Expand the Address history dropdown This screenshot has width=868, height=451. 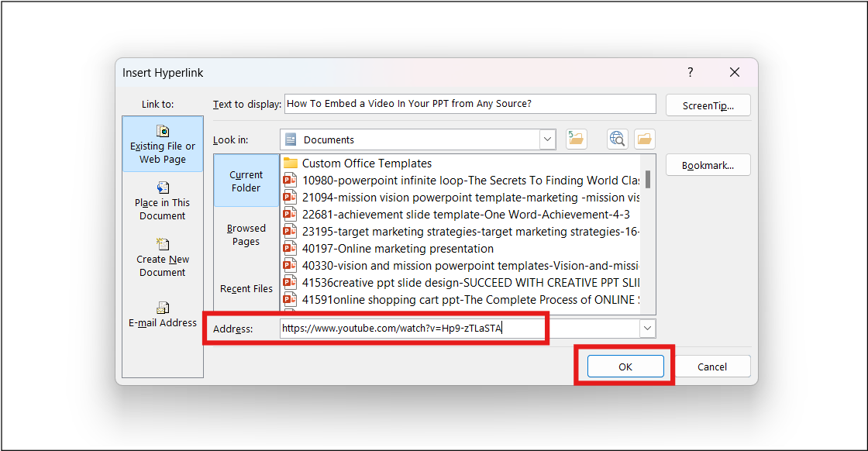point(647,328)
